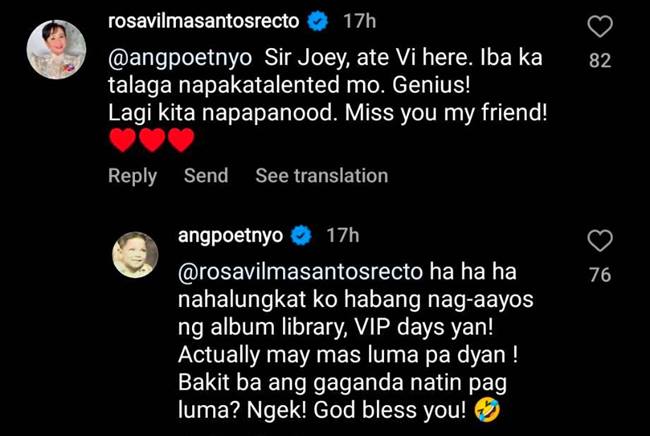Open the angpoetnyo username in reply header
Viewport: 650px width, 436px height.
point(230,236)
